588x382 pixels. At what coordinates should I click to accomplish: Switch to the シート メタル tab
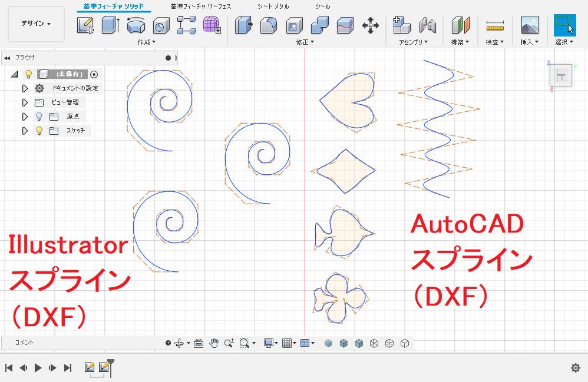click(x=273, y=6)
